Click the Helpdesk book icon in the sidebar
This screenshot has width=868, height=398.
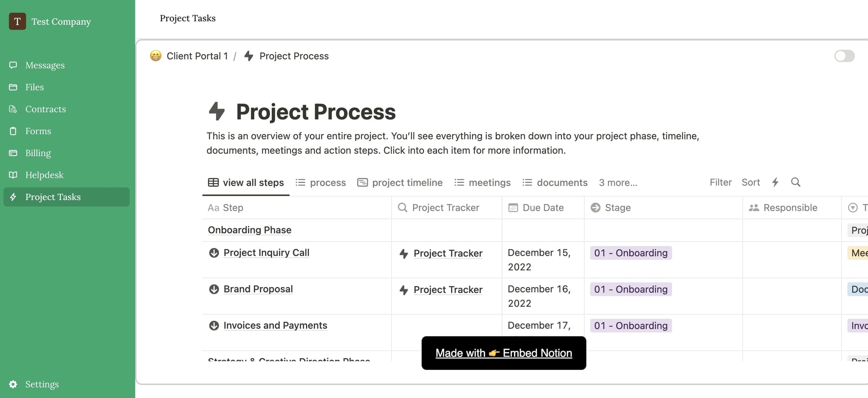coord(13,175)
